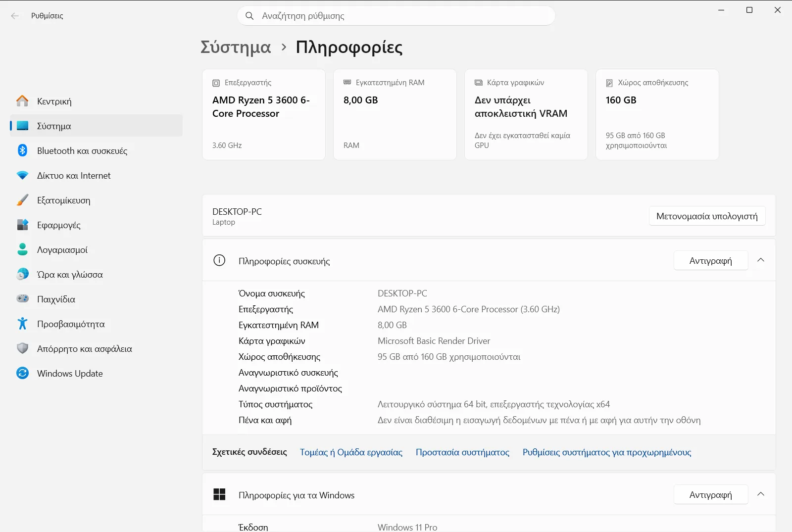The width and height of the screenshot is (792, 532).
Task: Collapse the Πληροφορίες συσκευής section chevron
Action: coord(761,260)
